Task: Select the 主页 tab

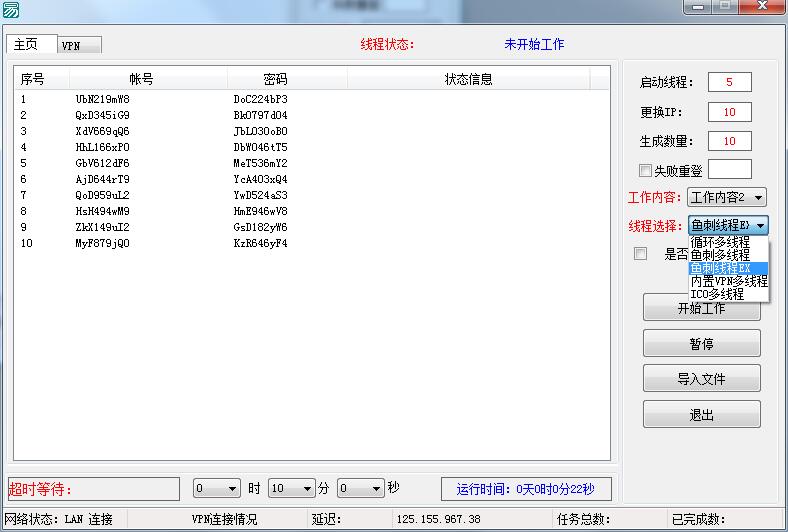Action: 26,45
